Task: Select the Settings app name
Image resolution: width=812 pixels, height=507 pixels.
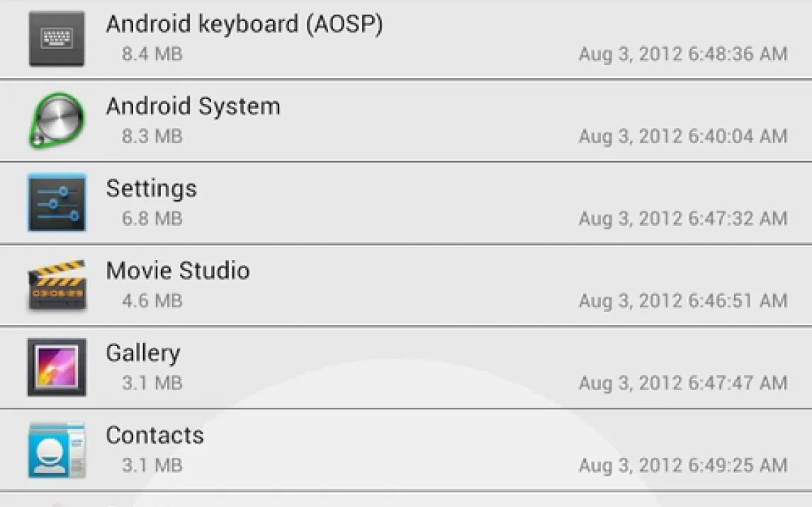Action: coord(151,189)
